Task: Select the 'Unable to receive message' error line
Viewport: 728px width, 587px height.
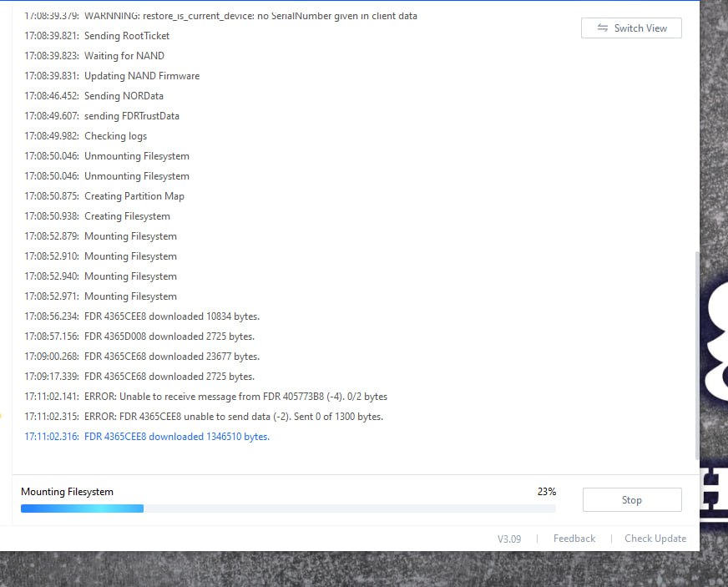Action: pos(205,396)
